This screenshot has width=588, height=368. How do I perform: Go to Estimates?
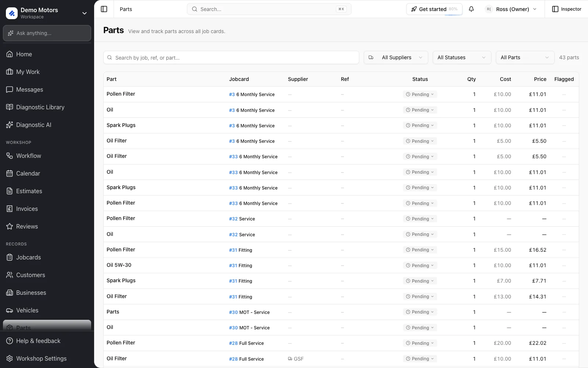[47, 191]
